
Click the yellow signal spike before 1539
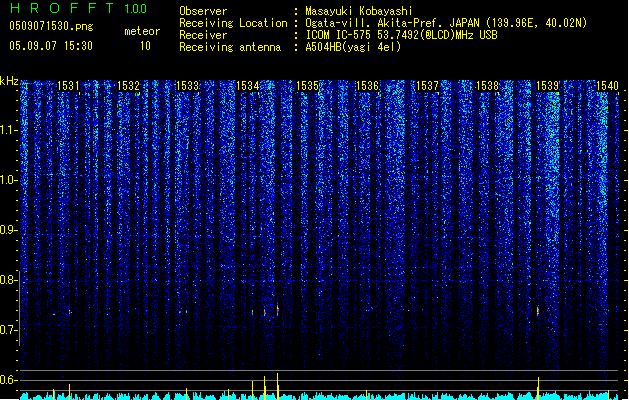(x=538, y=388)
